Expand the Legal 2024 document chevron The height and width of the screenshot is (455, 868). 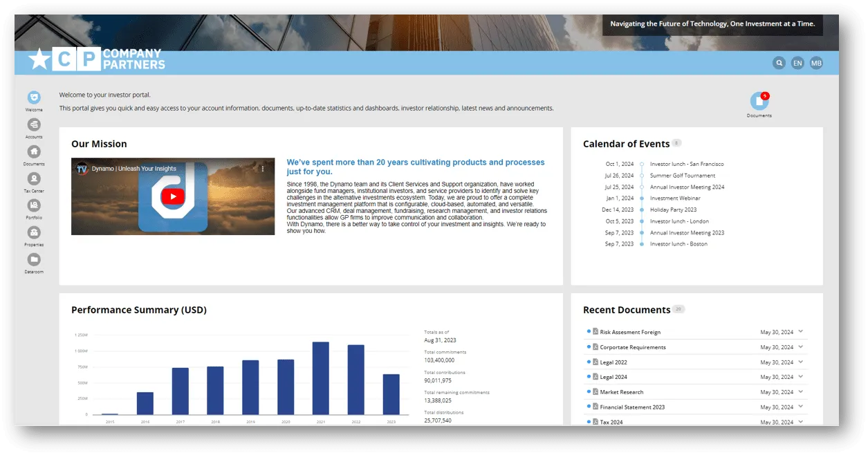coord(801,376)
